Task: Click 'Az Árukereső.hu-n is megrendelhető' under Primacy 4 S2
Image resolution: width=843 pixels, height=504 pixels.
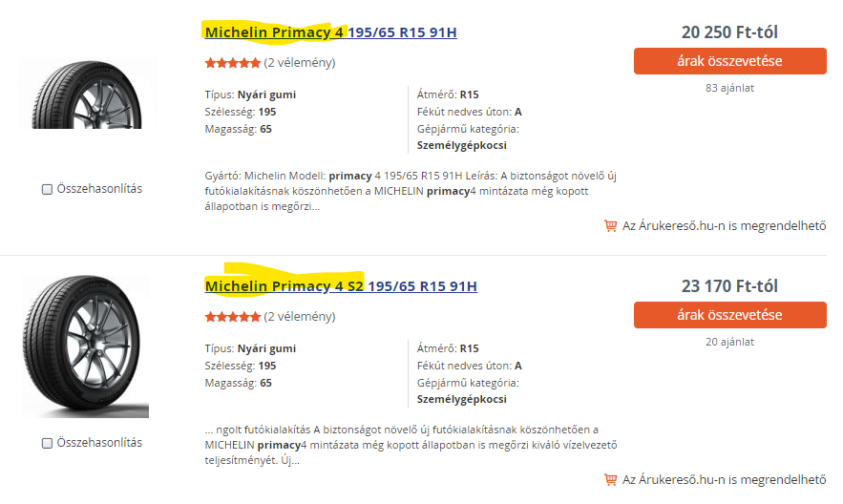Action: pos(724,479)
